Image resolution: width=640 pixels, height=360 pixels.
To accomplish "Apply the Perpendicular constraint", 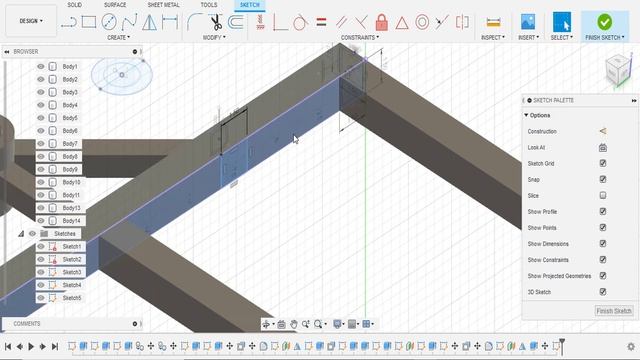I will (361, 22).
